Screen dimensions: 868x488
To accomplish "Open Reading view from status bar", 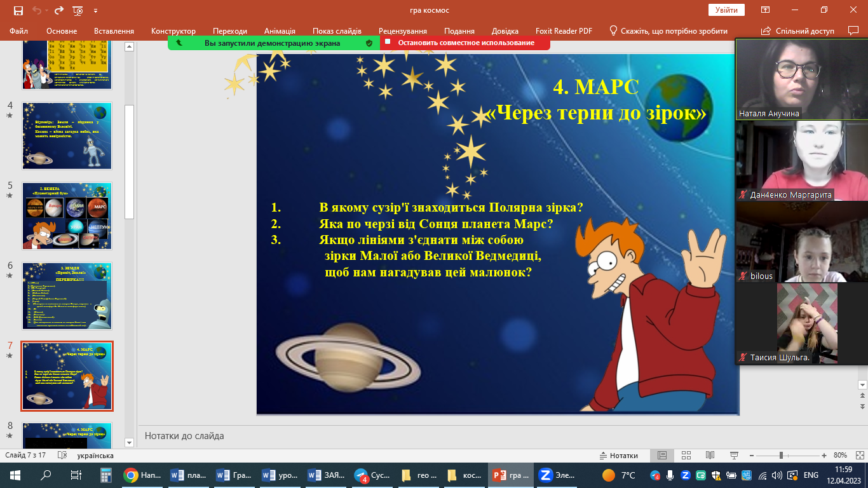I will (710, 456).
